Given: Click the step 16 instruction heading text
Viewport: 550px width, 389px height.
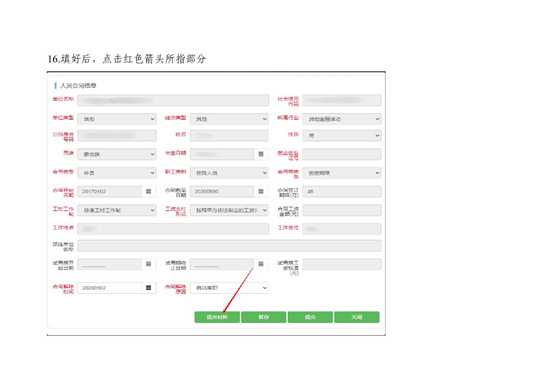Looking at the screenshot, I should [127, 59].
